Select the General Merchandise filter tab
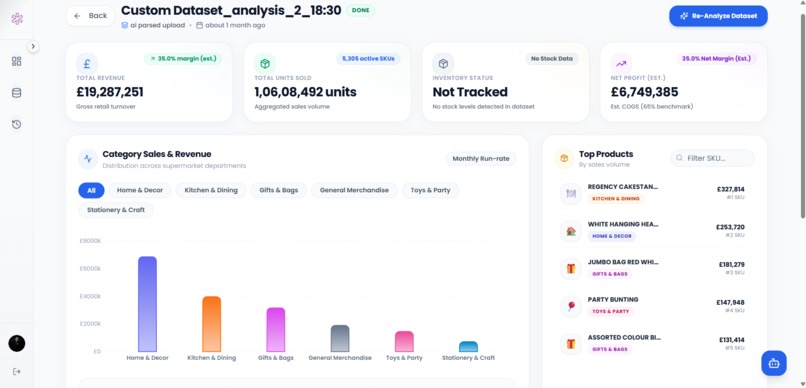This screenshot has width=806, height=388. (x=354, y=190)
